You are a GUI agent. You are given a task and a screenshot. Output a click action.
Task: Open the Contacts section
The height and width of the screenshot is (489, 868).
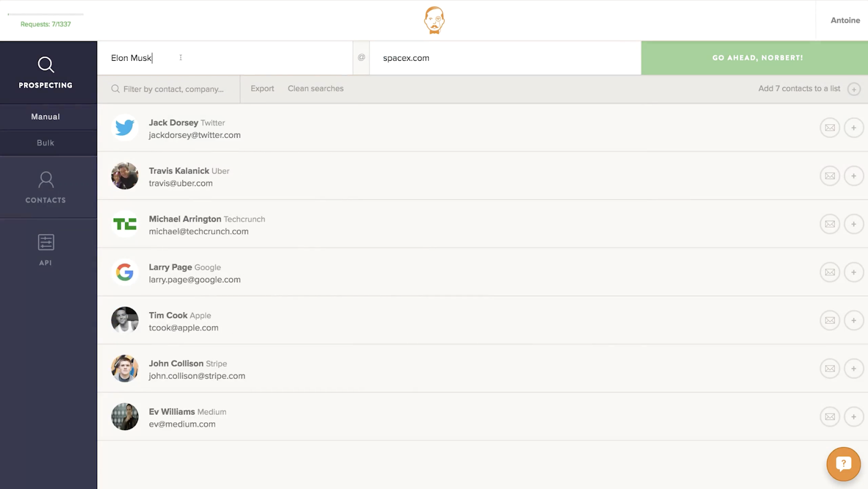[x=46, y=187]
